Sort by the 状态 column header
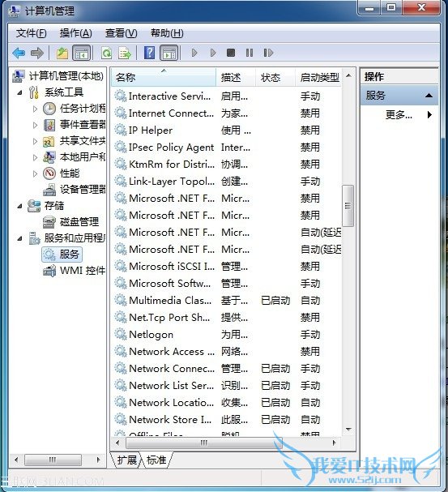 pos(275,77)
